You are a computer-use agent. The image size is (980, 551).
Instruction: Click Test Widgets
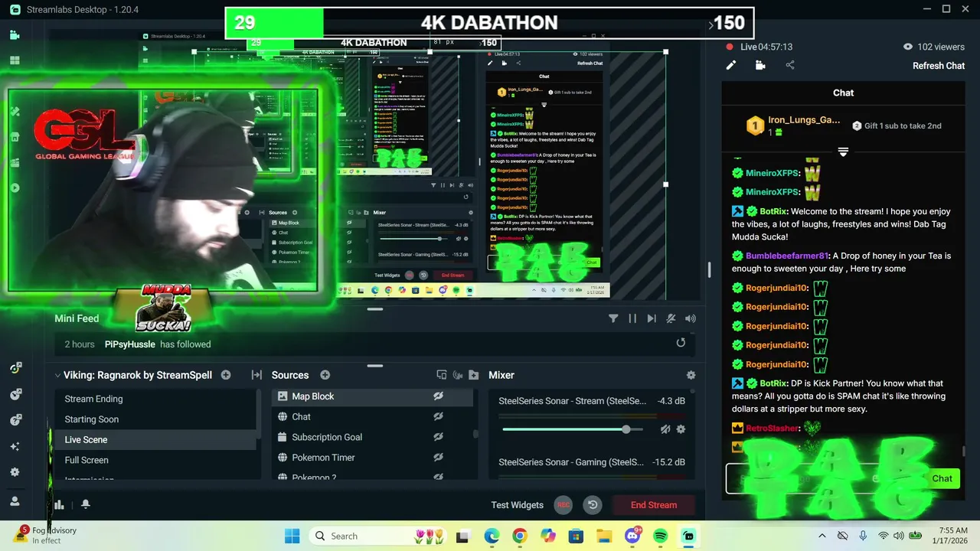coord(518,505)
